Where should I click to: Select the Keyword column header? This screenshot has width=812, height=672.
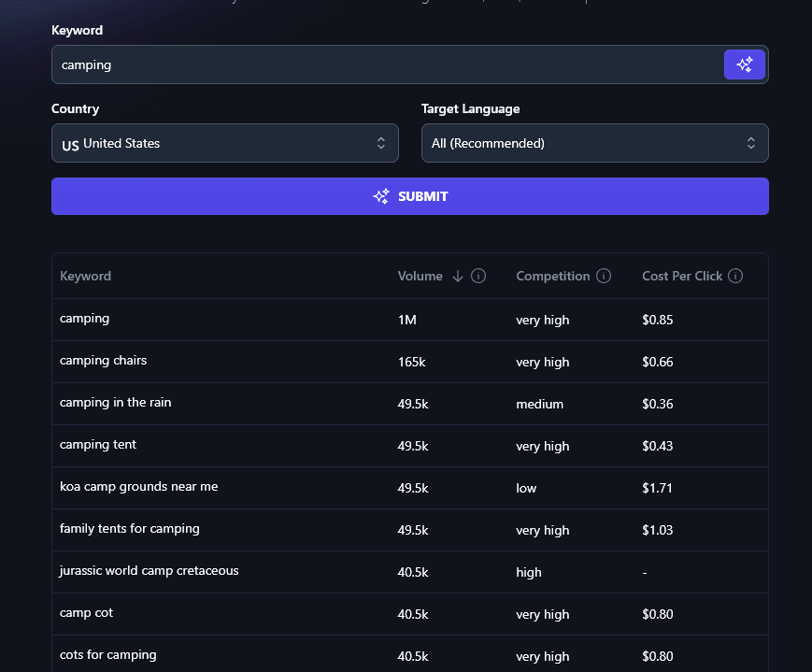coord(85,276)
